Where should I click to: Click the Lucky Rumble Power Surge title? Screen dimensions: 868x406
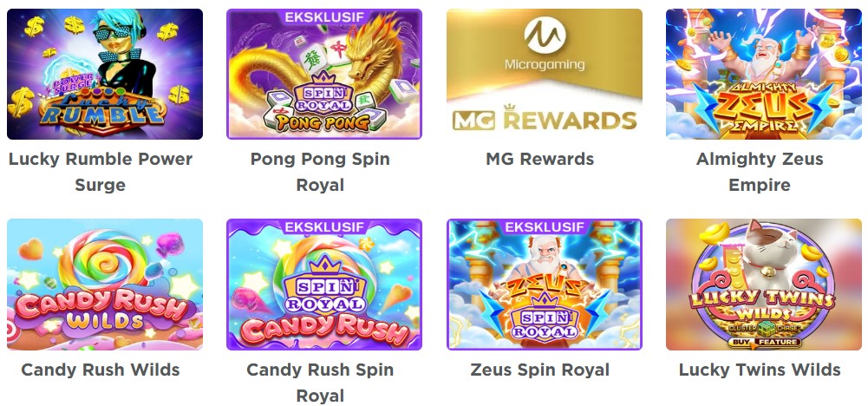101,172
